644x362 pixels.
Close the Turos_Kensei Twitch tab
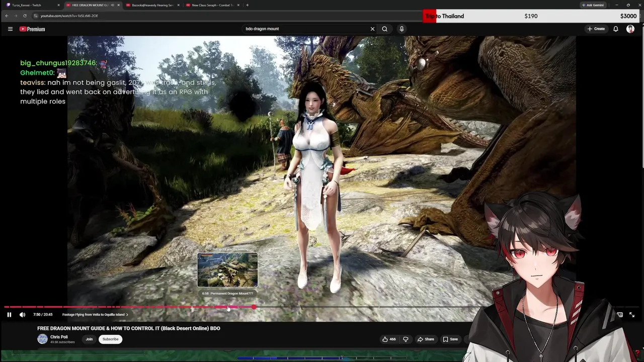tap(58, 5)
